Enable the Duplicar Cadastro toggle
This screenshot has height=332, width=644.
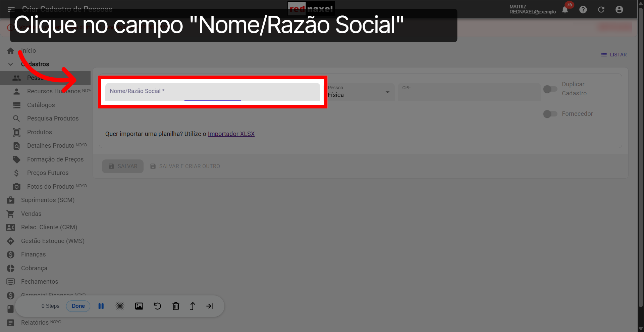click(550, 89)
